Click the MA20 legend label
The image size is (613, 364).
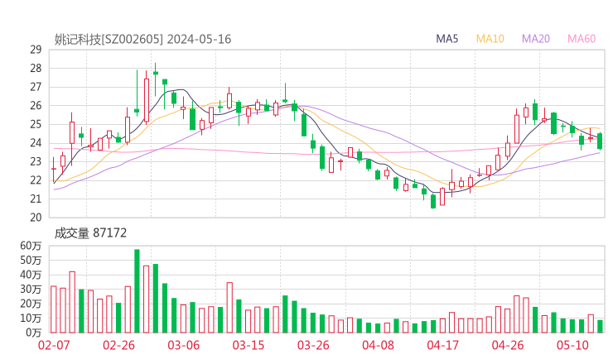[x=536, y=39]
